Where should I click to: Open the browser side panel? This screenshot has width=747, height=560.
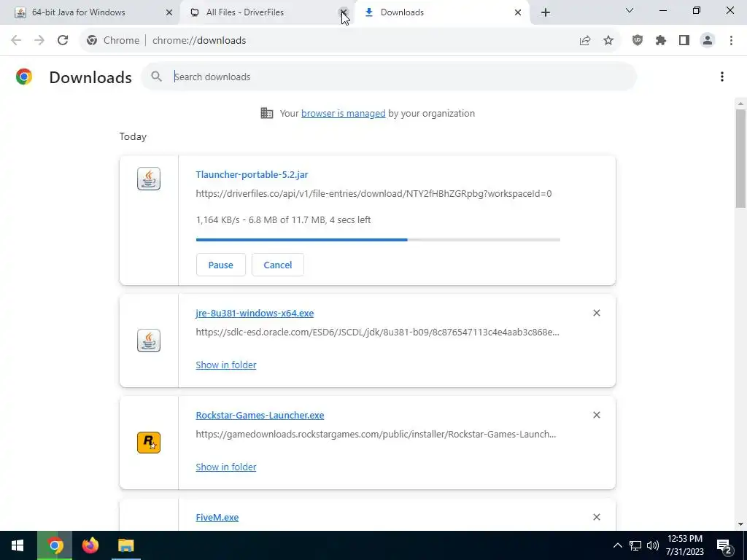(684, 41)
